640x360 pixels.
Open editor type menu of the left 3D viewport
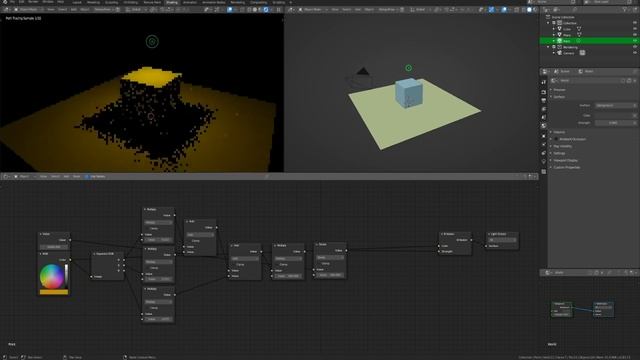[x=7, y=9]
